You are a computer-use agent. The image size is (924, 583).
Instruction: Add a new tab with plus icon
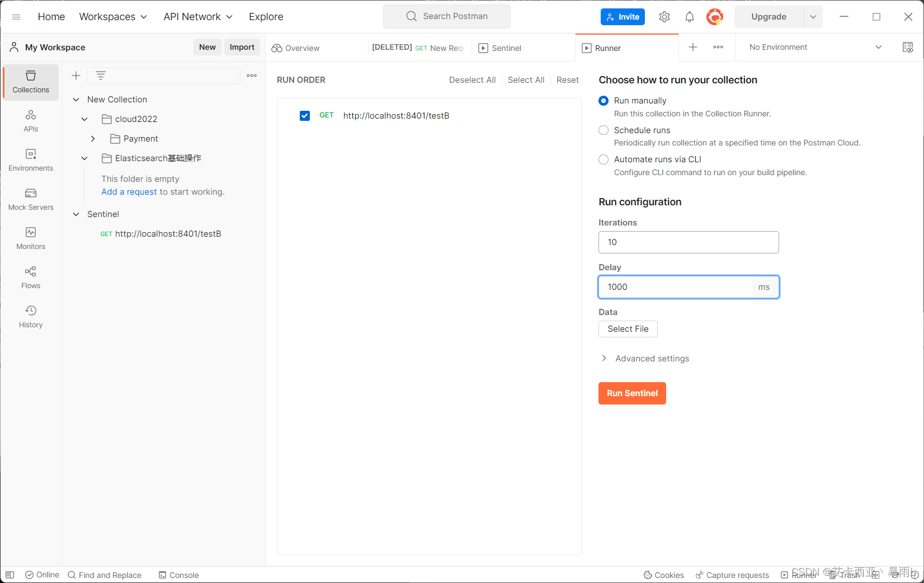coord(693,47)
